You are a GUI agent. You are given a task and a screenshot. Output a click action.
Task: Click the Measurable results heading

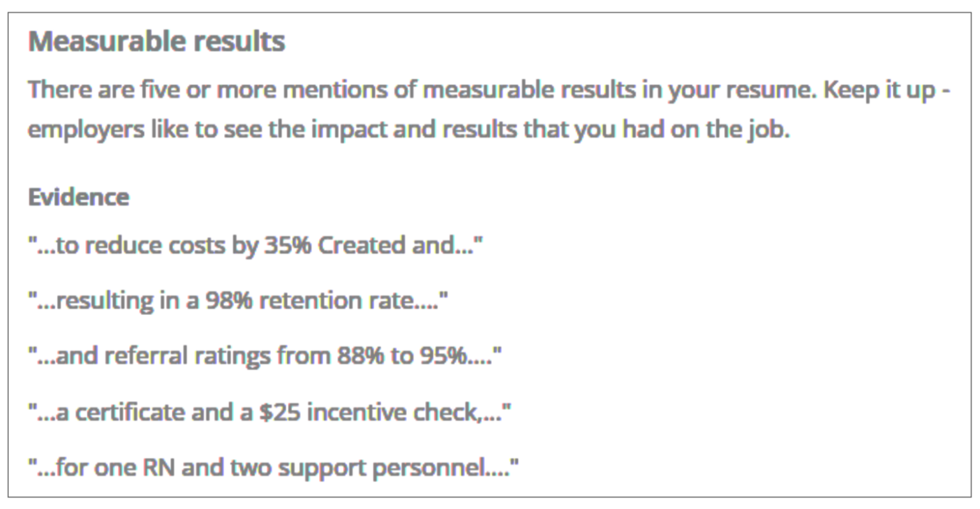[156, 41]
